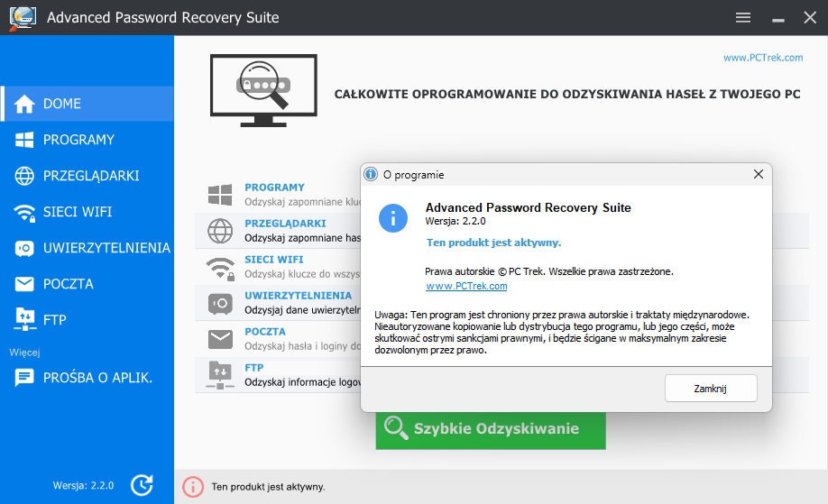Viewport: 828px width, 504px height.
Task: Click the main panel credentials vault icon
Action: 220,304
